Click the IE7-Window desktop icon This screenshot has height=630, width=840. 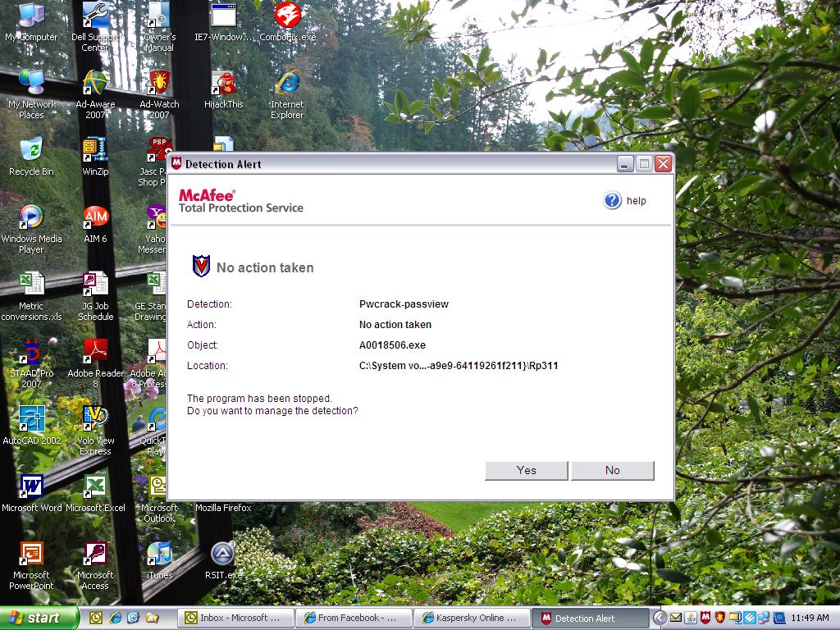tap(223, 22)
